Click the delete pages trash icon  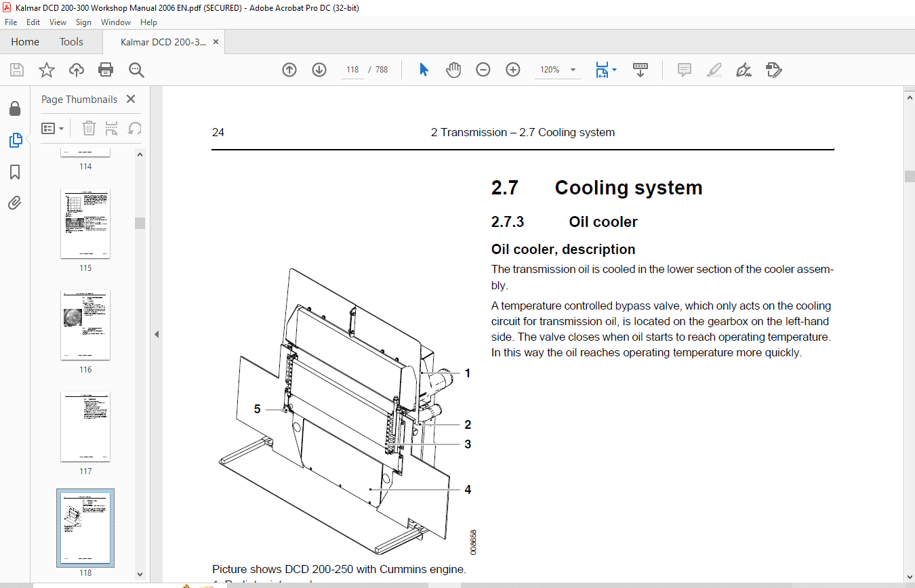click(x=89, y=128)
